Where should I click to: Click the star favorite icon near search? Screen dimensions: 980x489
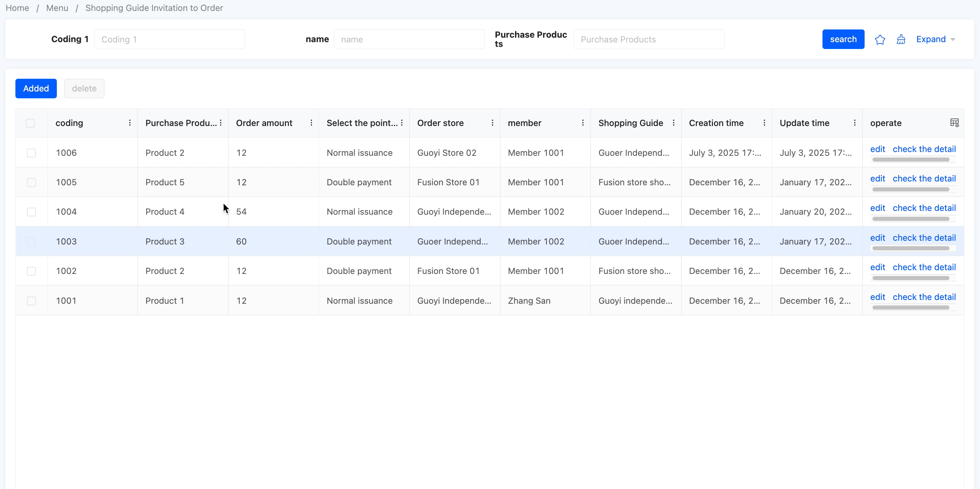point(880,39)
